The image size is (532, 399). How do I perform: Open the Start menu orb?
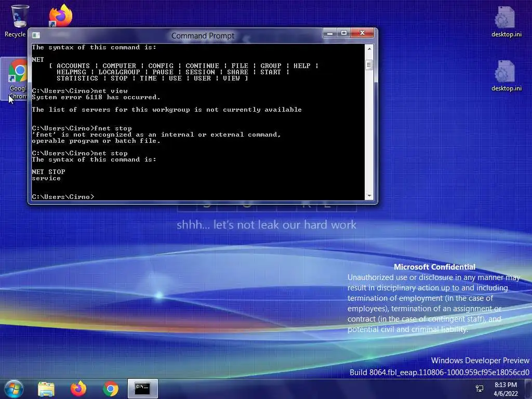[14, 389]
